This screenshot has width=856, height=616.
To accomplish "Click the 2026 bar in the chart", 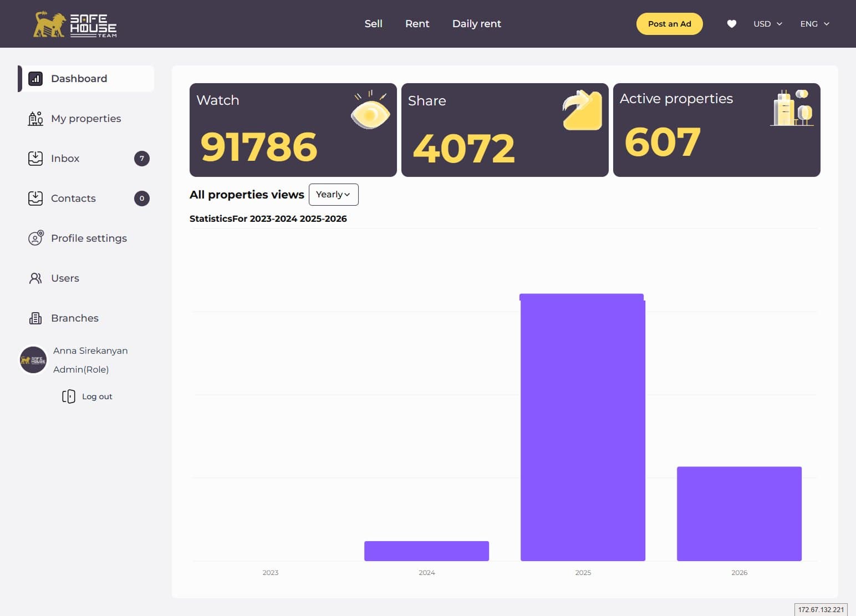I will tap(740, 514).
